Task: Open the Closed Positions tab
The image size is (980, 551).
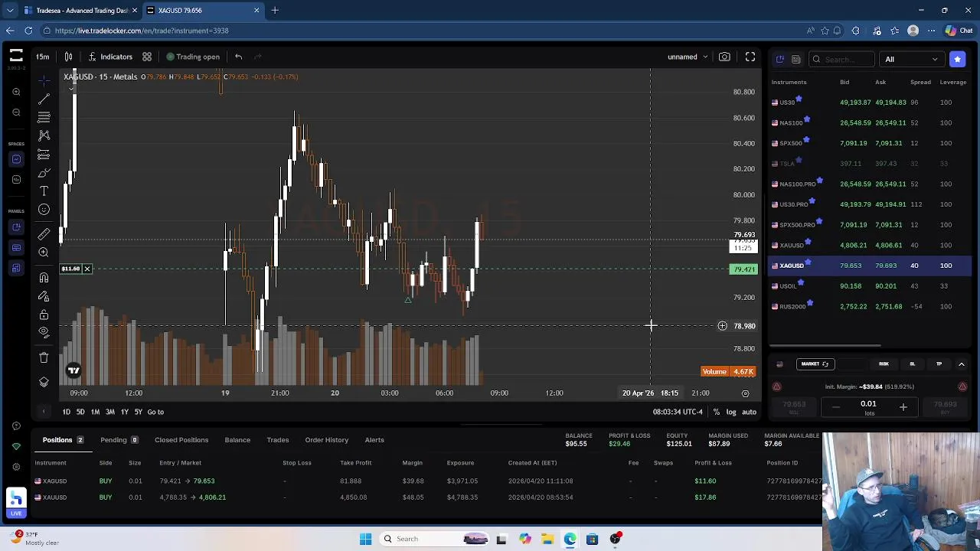Action: coord(181,440)
